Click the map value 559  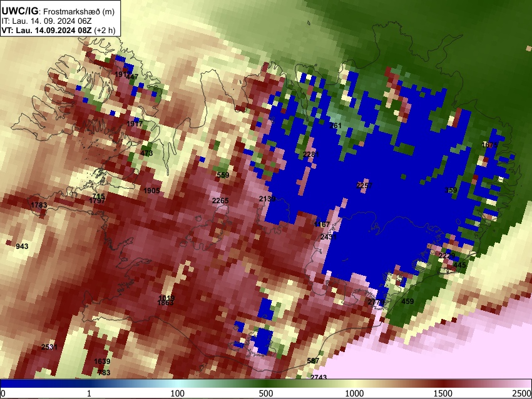click(223, 175)
